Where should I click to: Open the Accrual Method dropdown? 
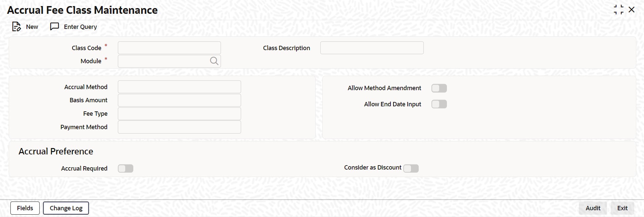point(179,87)
